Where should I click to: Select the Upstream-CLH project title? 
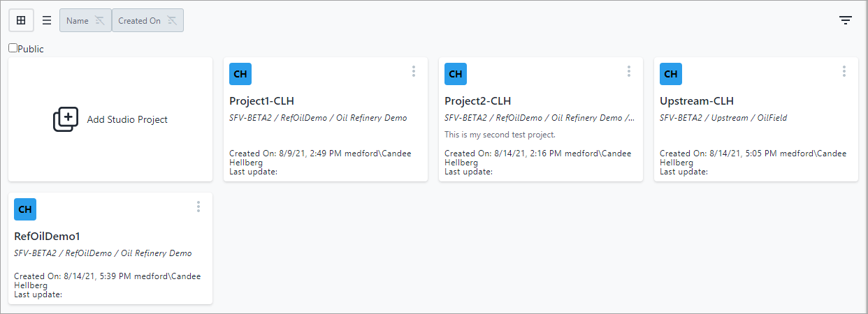[696, 101]
